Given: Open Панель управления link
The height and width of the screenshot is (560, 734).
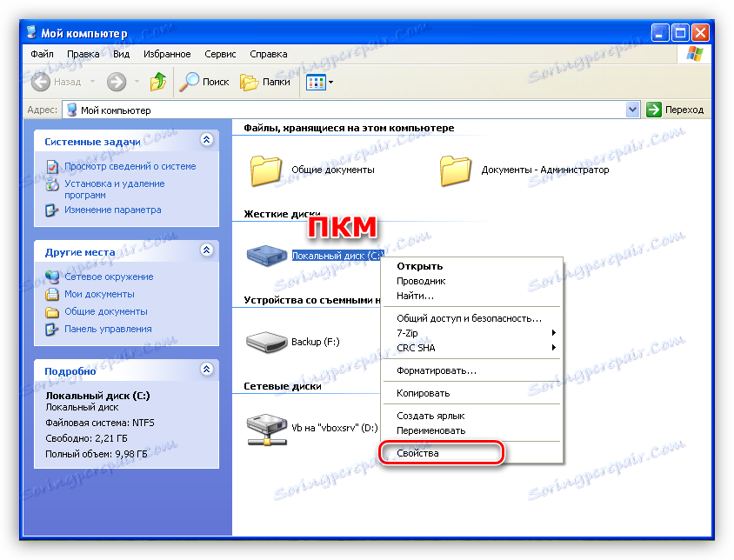Looking at the screenshot, I should click(108, 329).
